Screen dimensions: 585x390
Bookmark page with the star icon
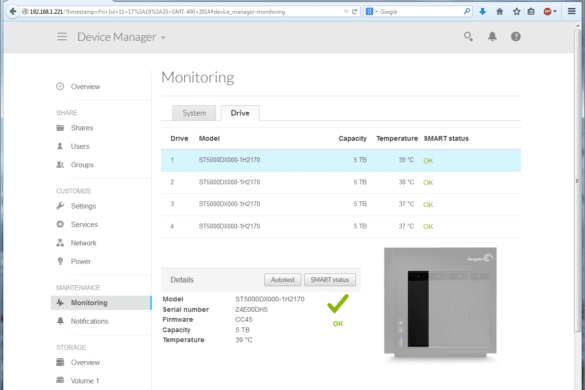[x=516, y=12]
